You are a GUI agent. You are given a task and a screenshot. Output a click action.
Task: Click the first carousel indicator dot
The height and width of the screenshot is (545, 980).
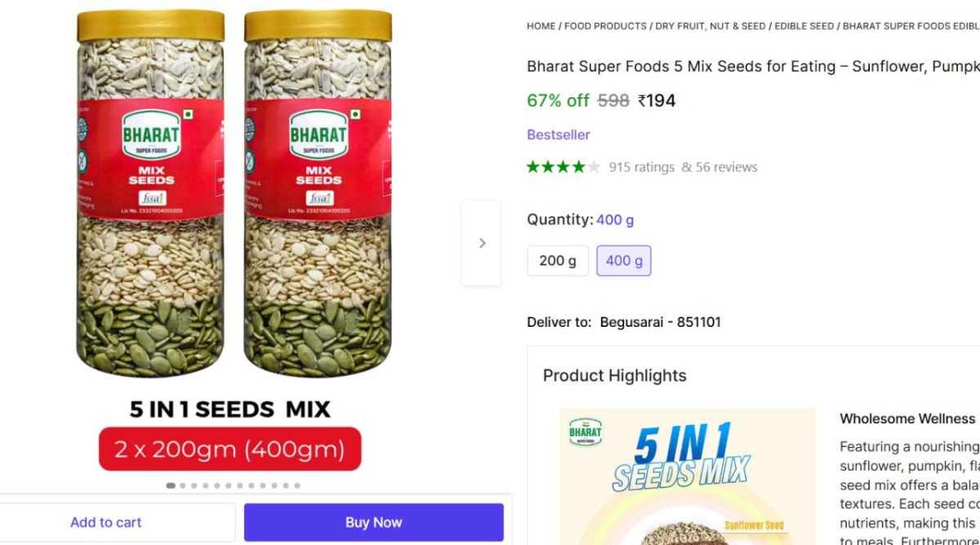point(171,485)
